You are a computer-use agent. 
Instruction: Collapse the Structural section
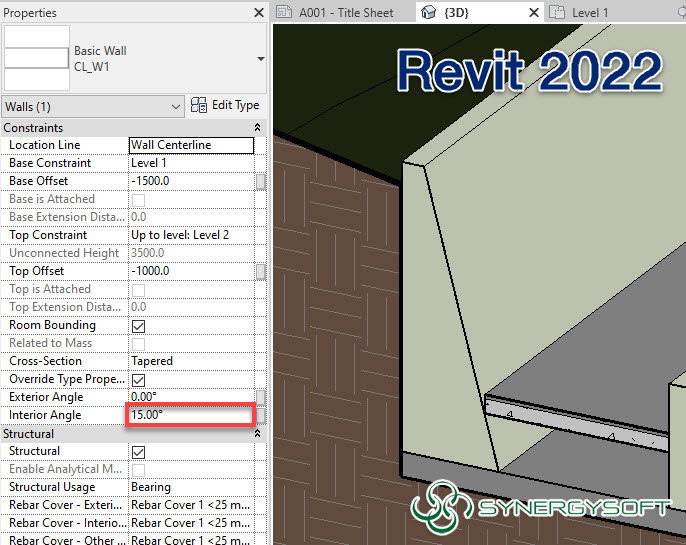click(x=257, y=433)
